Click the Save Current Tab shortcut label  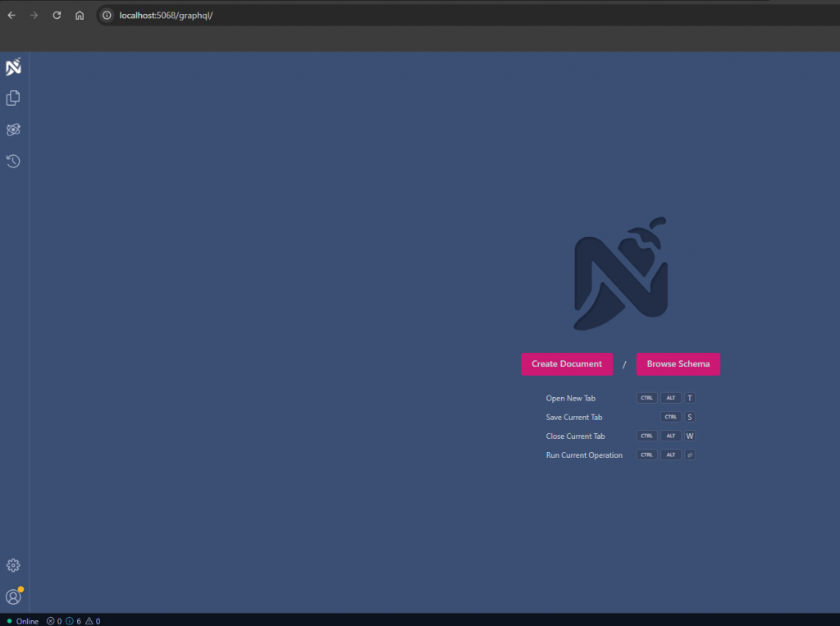[573, 417]
